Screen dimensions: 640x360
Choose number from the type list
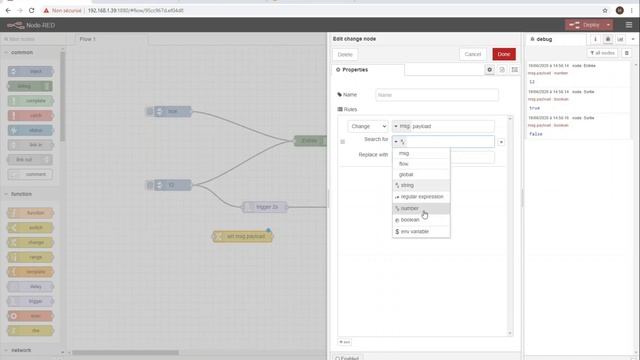pyautogui.click(x=421, y=209)
